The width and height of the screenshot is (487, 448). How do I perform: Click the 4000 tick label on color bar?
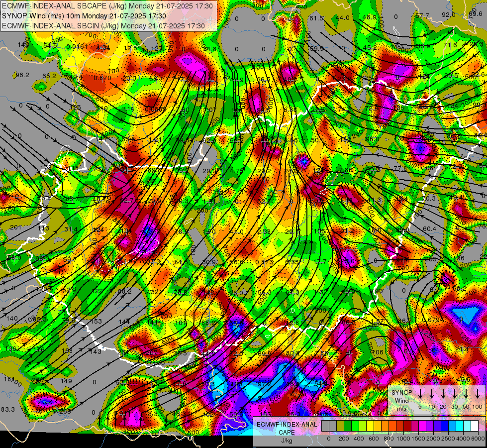[x=463, y=439]
